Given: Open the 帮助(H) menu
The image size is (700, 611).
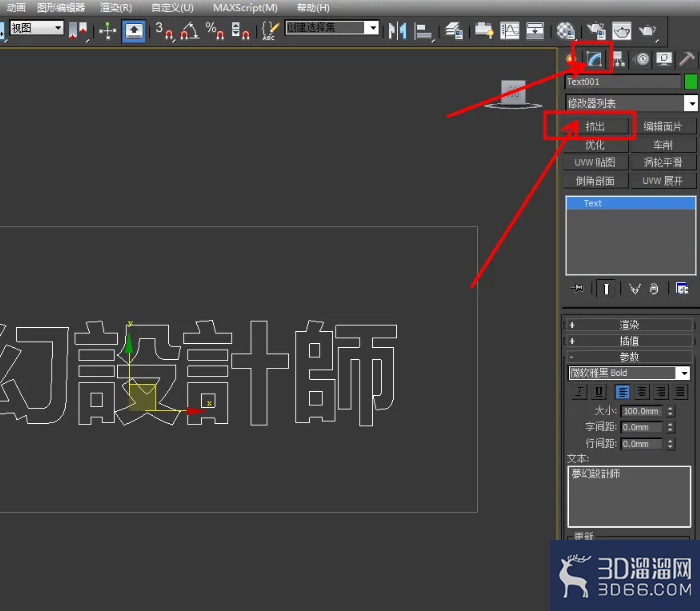Looking at the screenshot, I should click(x=313, y=8).
